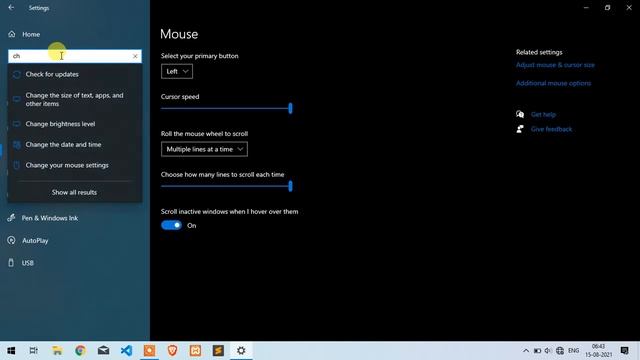
Task: Open Task View on the taskbar
Action: coord(34,350)
